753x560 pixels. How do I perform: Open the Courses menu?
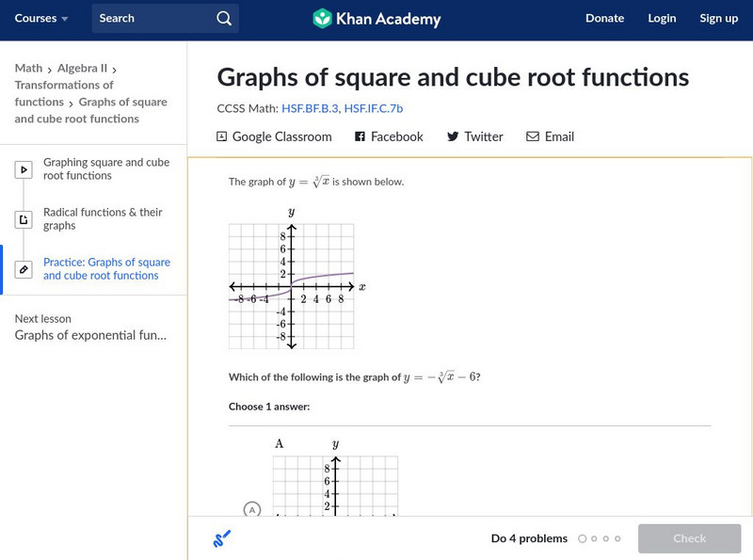pyautogui.click(x=36, y=18)
